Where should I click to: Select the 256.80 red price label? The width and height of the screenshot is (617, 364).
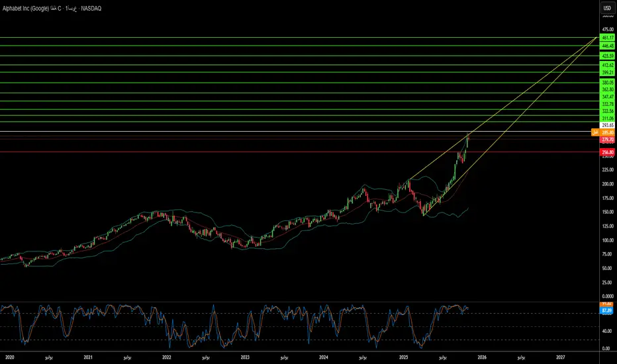pyautogui.click(x=607, y=152)
